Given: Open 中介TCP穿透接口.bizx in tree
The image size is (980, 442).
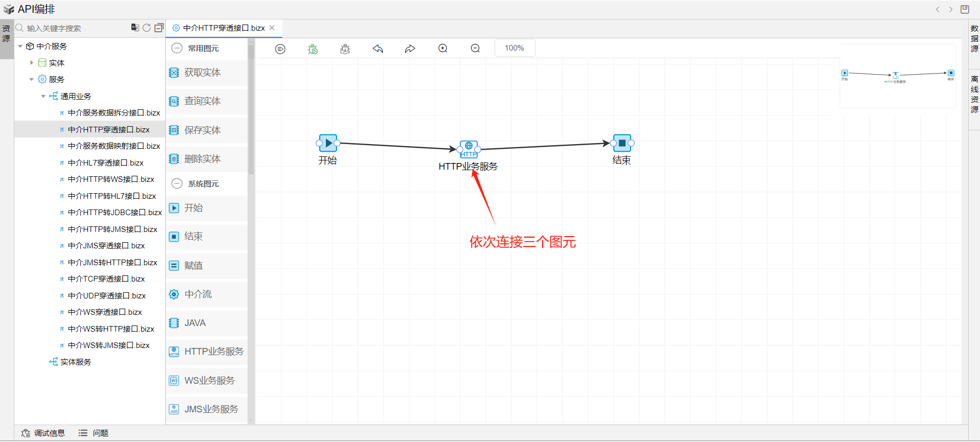Looking at the screenshot, I should coord(106,279).
